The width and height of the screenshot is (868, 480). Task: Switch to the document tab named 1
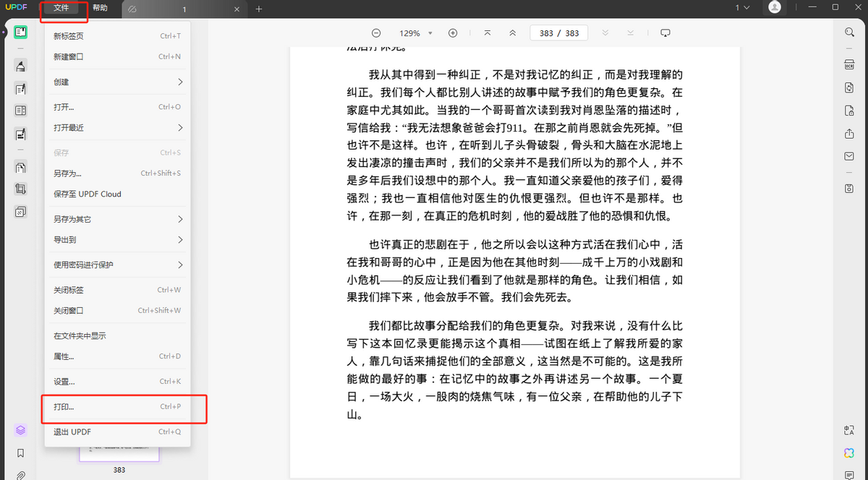coord(184,9)
